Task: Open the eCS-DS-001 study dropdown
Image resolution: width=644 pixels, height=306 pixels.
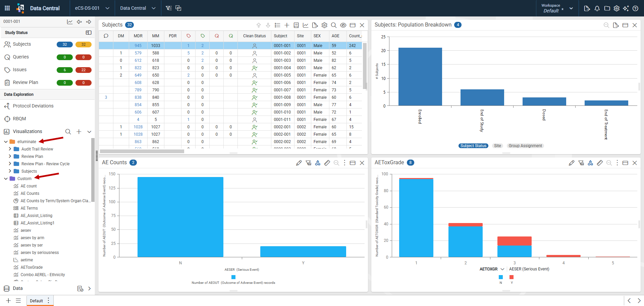Action: 92,8
